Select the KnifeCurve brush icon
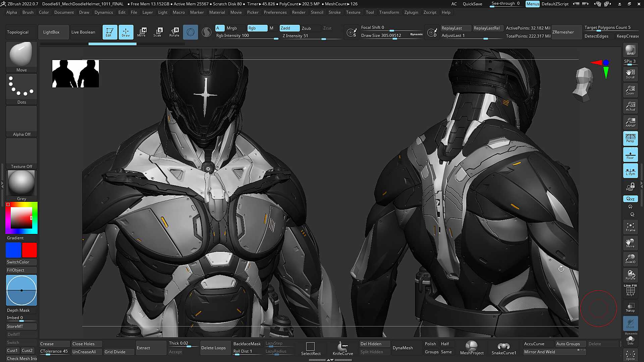The image size is (644, 362). [x=342, y=349]
